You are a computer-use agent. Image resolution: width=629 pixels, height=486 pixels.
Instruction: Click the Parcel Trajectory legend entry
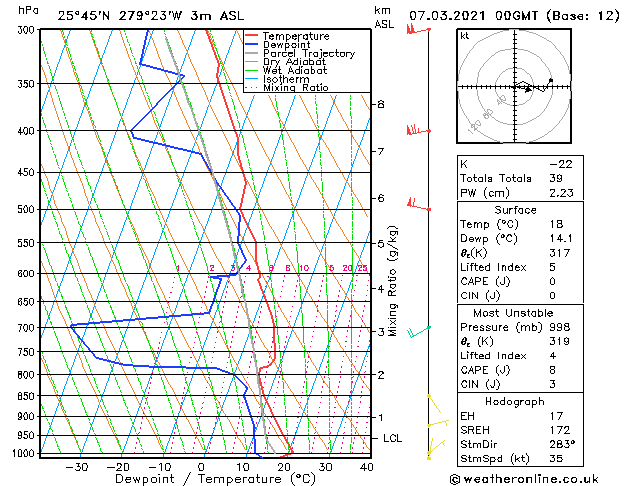[x=300, y=53]
